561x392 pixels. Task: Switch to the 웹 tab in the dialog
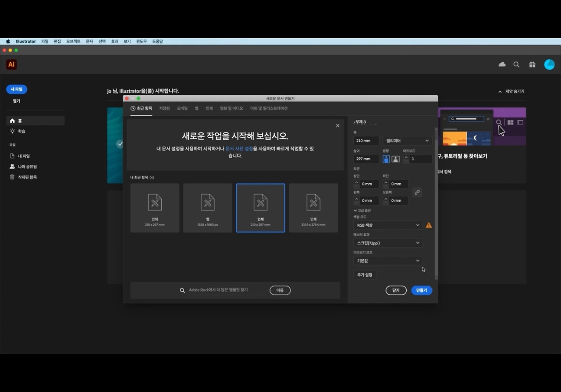[x=197, y=108]
